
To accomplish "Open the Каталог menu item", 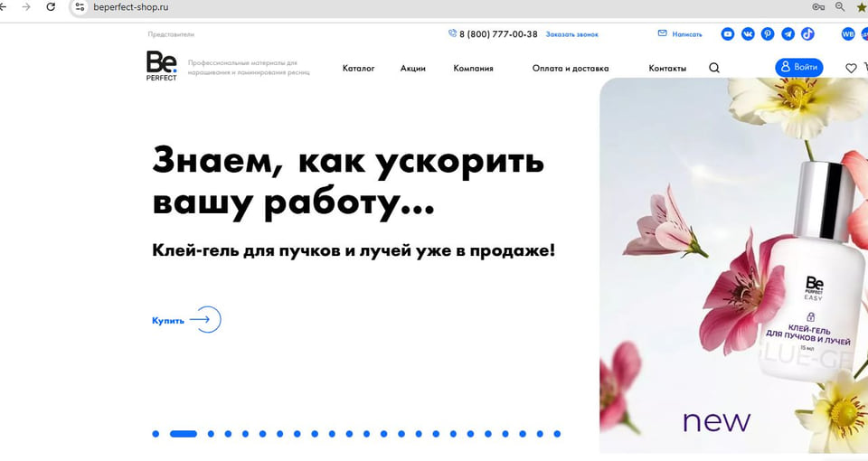I will (358, 69).
